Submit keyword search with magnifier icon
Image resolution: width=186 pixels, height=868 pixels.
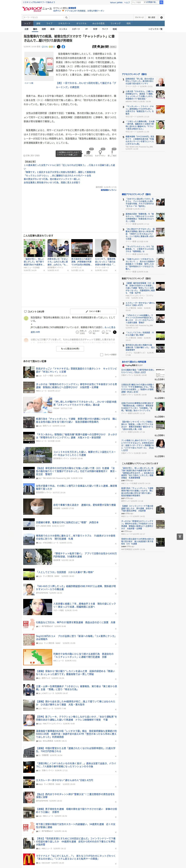(66, 17)
